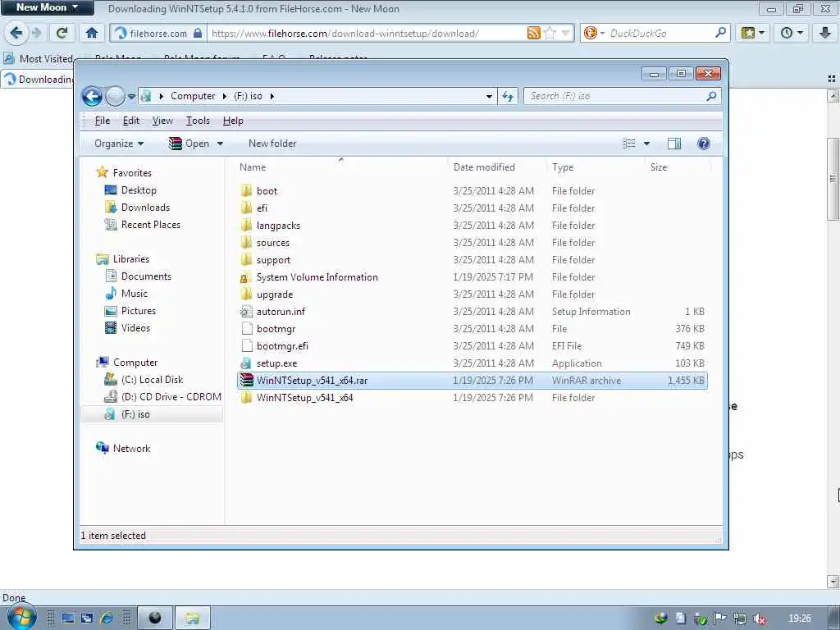Select Recent Places in navigation pane
840x630 pixels.
[151, 225]
